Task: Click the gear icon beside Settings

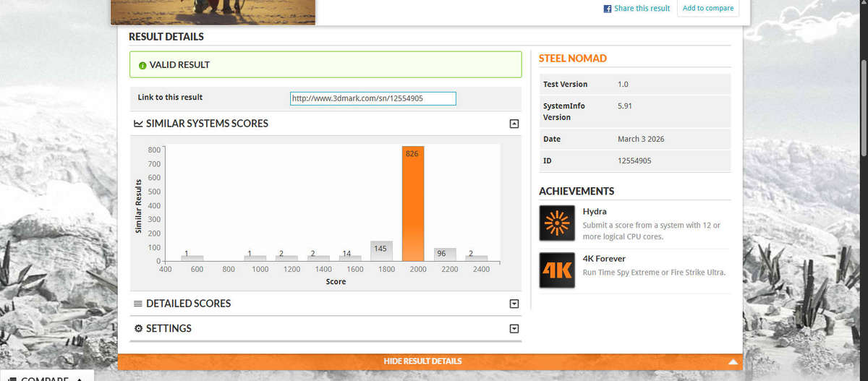Action: click(138, 328)
